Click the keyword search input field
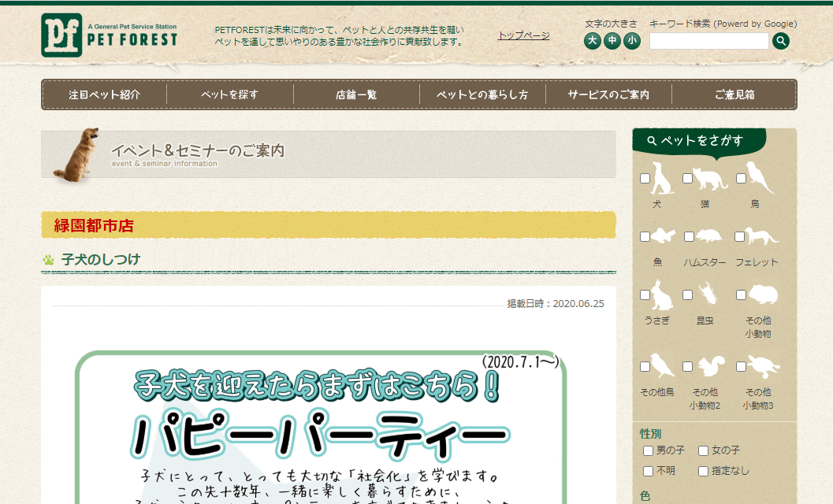The image size is (833, 504). [708, 41]
